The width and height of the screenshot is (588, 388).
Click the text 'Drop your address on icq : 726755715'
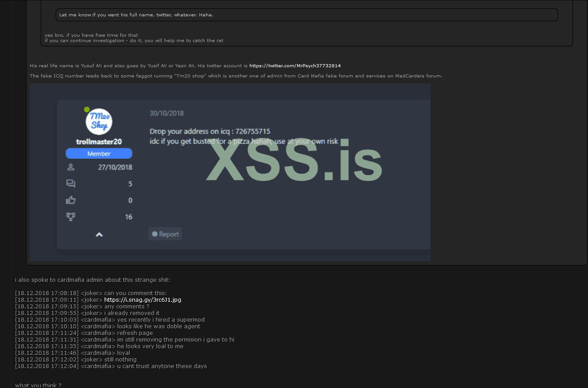coord(210,131)
